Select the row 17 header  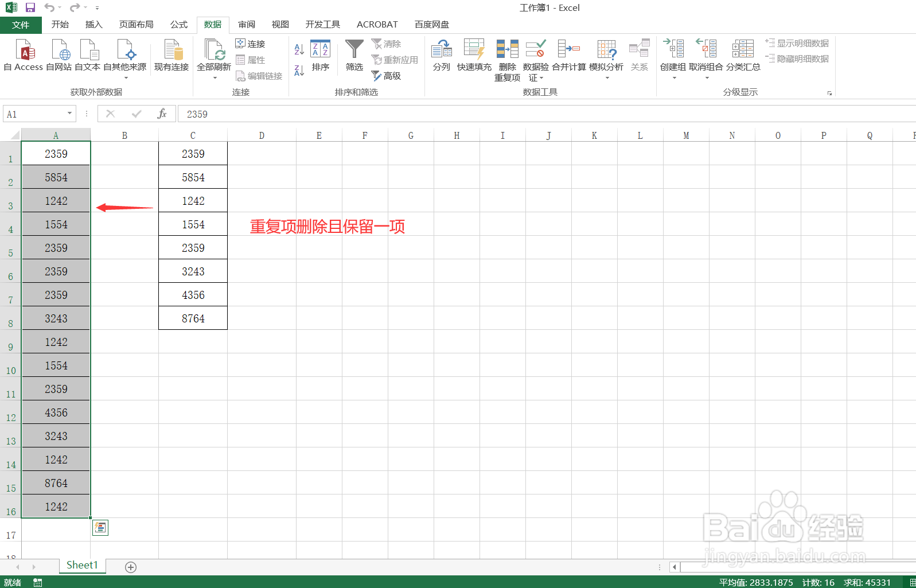(10, 530)
